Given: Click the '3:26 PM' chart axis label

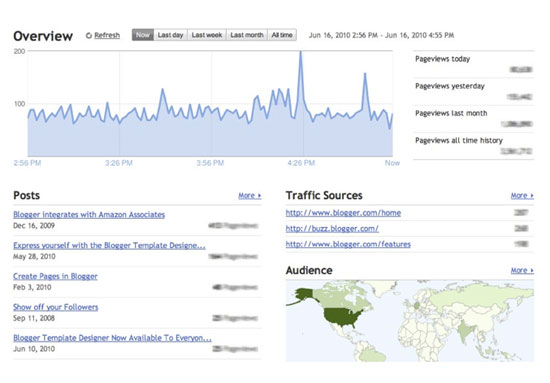Looking at the screenshot, I should pyautogui.click(x=119, y=163).
